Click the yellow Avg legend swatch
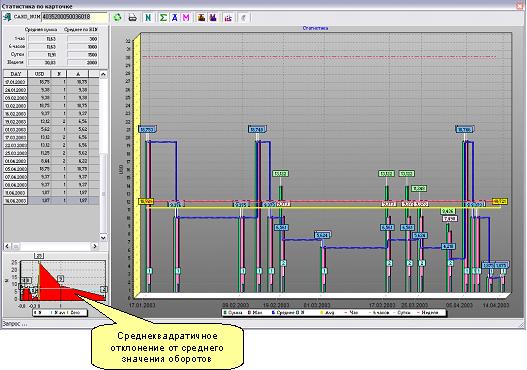The height and width of the screenshot is (370, 527). click(x=321, y=313)
